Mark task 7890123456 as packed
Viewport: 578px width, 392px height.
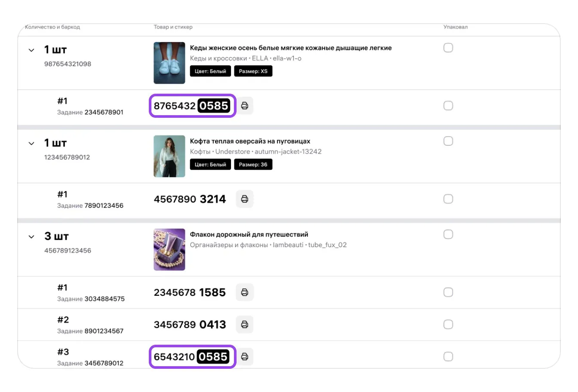point(448,199)
